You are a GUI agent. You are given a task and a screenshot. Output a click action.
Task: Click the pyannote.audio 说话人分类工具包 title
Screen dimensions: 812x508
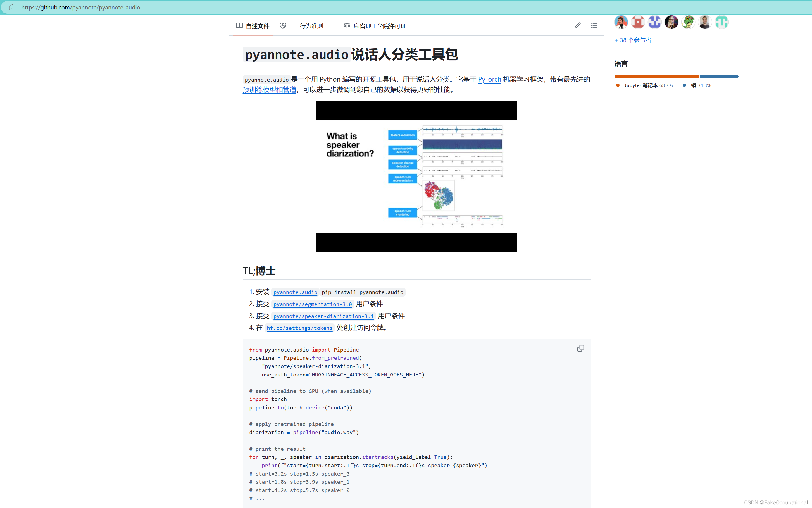tap(350, 54)
